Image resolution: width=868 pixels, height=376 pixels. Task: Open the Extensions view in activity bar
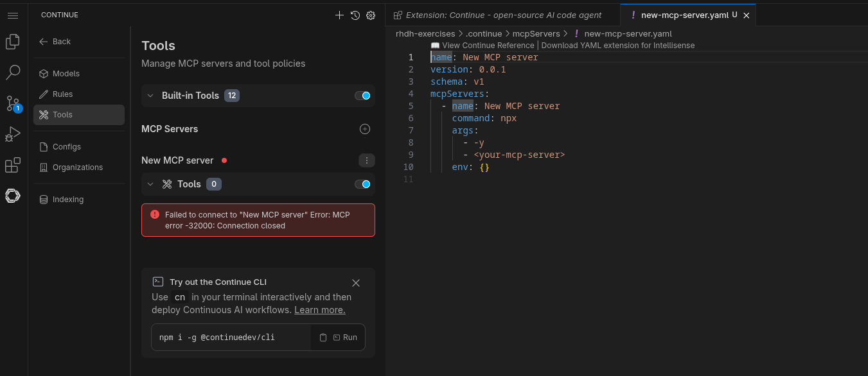tap(13, 165)
